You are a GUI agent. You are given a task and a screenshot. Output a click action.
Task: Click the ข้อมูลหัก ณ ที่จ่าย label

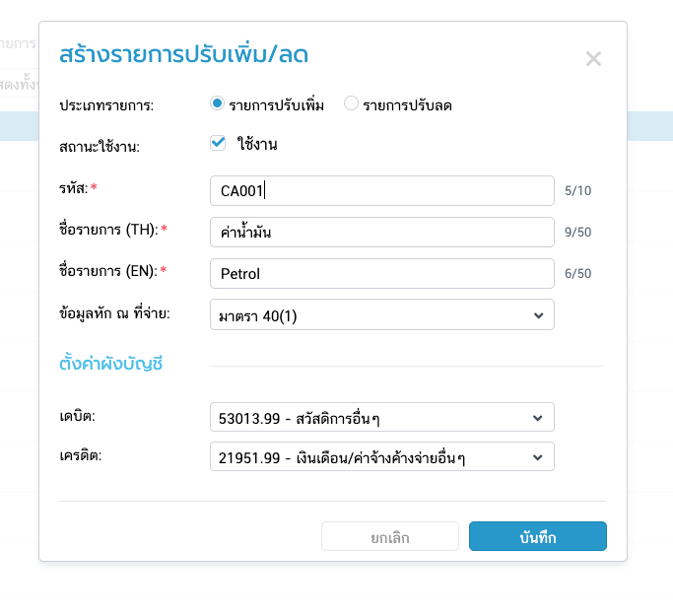coord(116,314)
